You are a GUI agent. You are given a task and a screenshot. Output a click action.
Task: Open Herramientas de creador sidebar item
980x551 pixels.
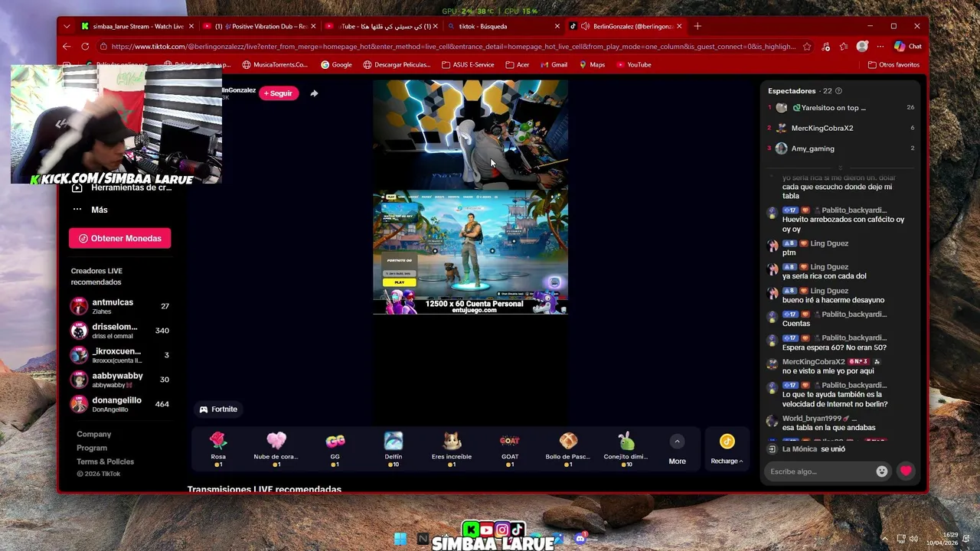[x=122, y=187]
